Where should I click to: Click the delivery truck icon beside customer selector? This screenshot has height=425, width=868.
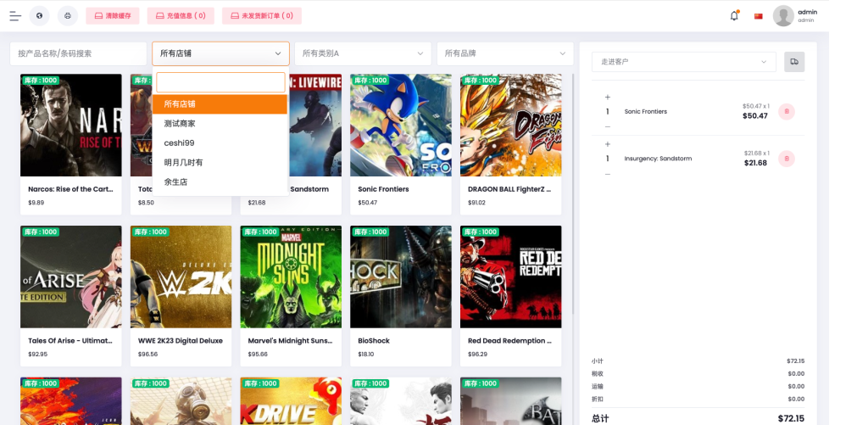point(794,62)
